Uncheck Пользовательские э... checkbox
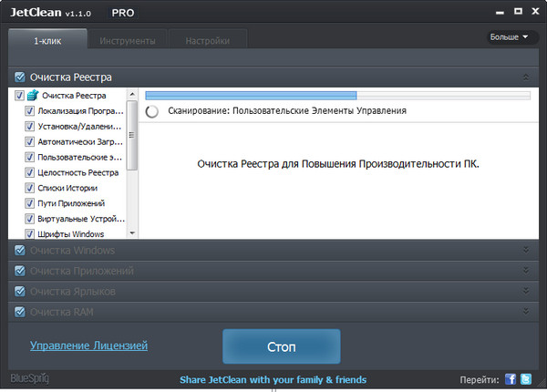This screenshot has height=392, width=547. coord(30,157)
